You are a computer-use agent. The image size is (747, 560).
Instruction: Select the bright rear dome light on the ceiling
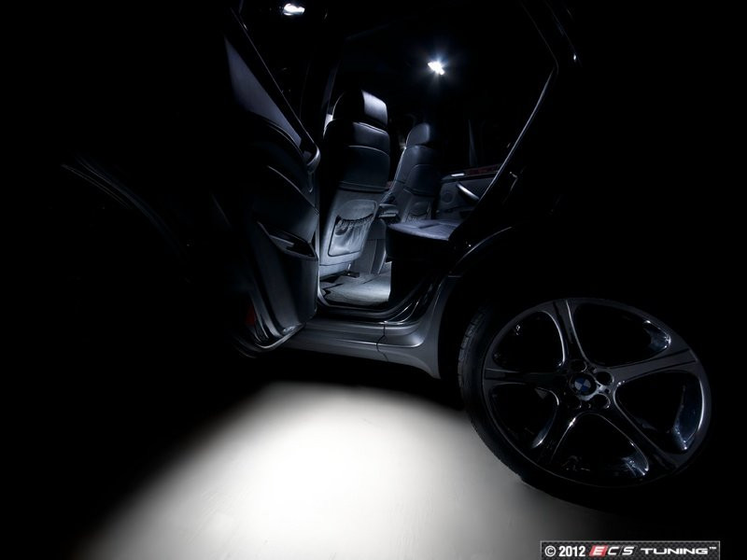point(436,67)
